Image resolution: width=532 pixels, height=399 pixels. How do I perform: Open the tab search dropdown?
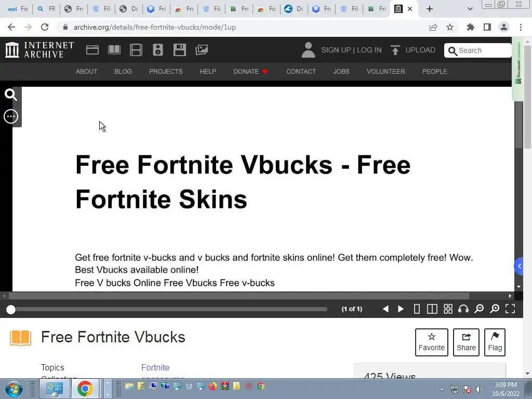pos(470,9)
